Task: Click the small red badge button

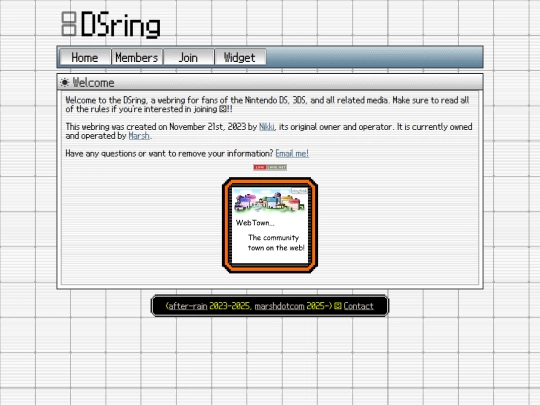Action: (x=270, y=167)
